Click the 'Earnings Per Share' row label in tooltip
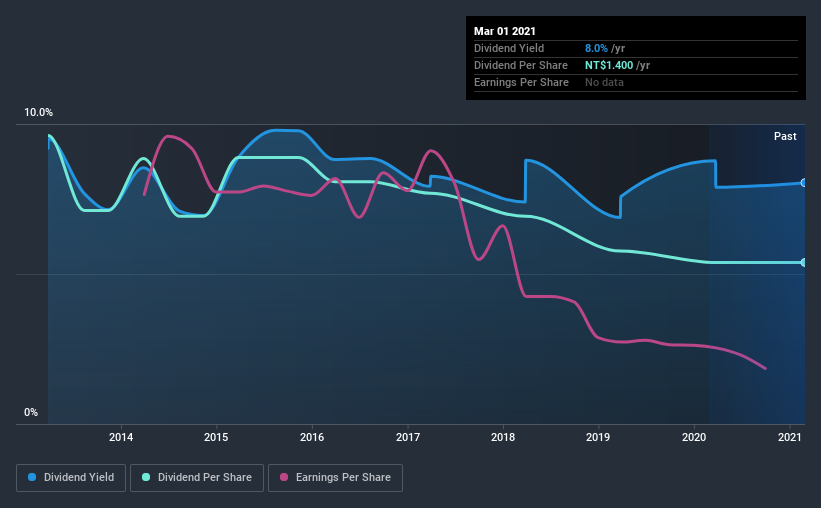Image resolution: width=821 pixels, height=508 pixels. click(521, 82)
